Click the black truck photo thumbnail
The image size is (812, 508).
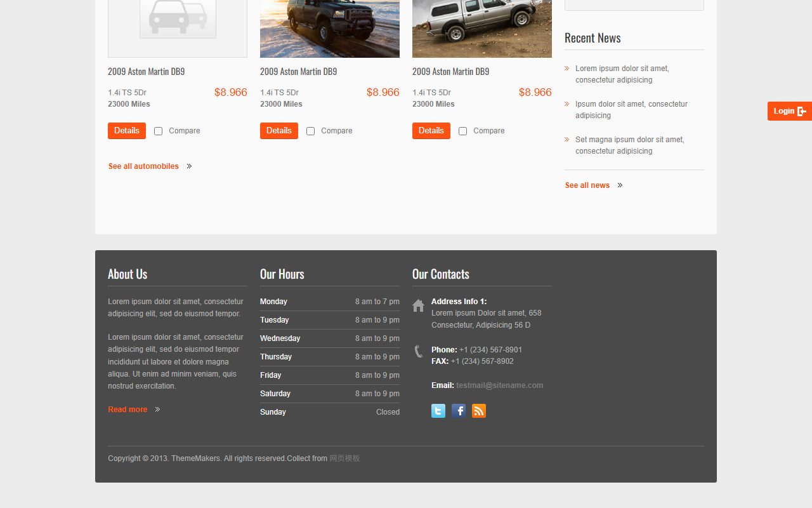330,29
